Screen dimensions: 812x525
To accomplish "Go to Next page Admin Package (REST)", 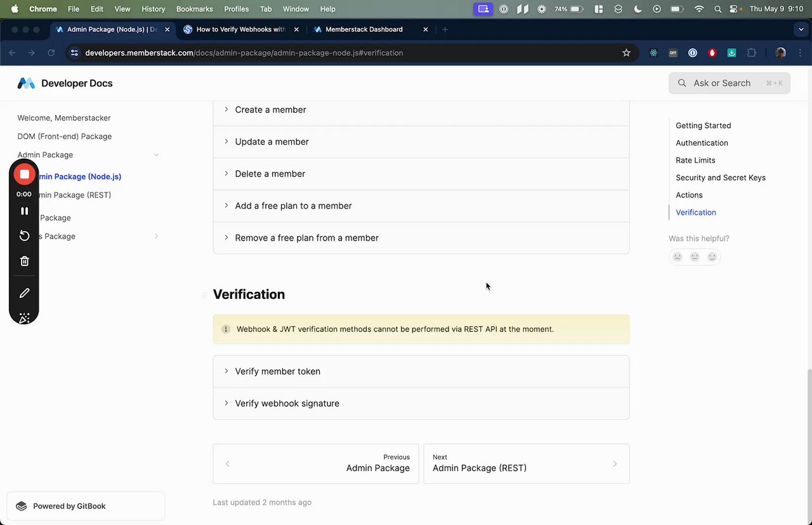I will click(527, 463).
